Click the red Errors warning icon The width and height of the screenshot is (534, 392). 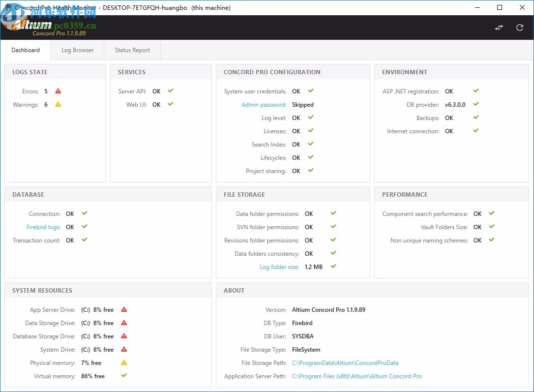pyautogui.click(x=58, y=91)
